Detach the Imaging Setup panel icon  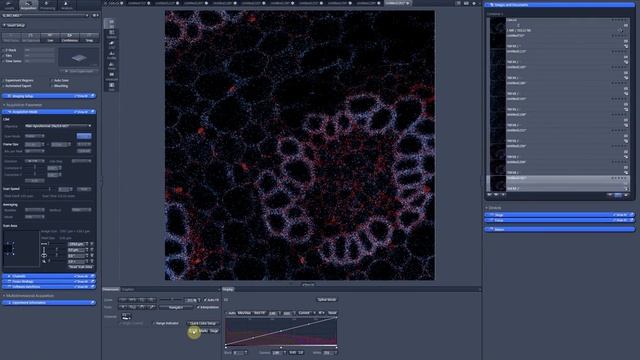click(x=93, y=96)
